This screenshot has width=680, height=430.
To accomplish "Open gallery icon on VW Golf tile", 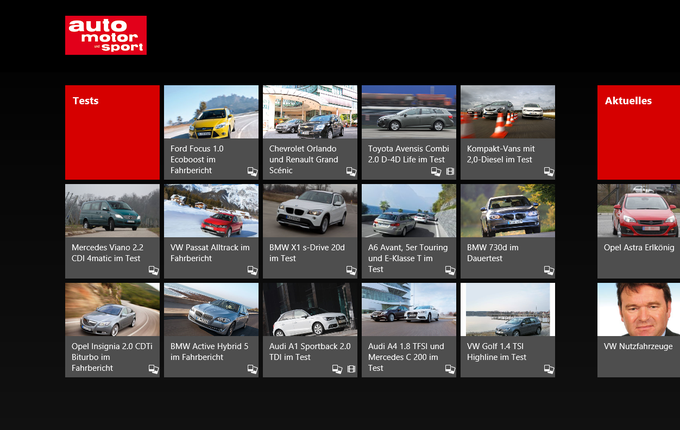I will click(x=549, y=369).
